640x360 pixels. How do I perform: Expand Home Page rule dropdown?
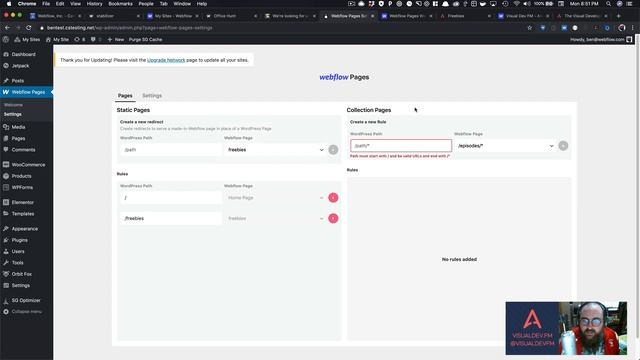(275, 198)
